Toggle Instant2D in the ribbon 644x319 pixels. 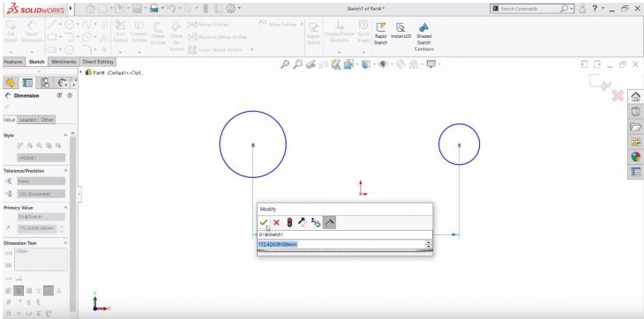click(x=401, y=31)
